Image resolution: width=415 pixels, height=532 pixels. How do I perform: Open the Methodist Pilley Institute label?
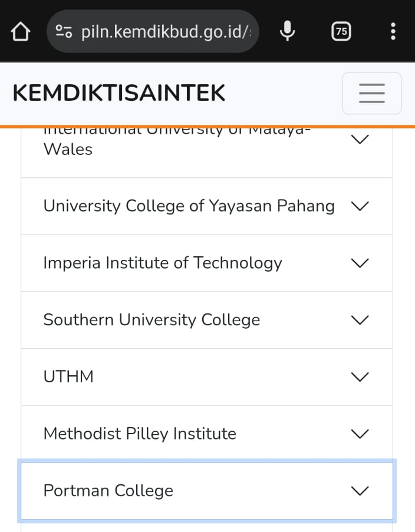pyautogui.click(x=140, y=434)
